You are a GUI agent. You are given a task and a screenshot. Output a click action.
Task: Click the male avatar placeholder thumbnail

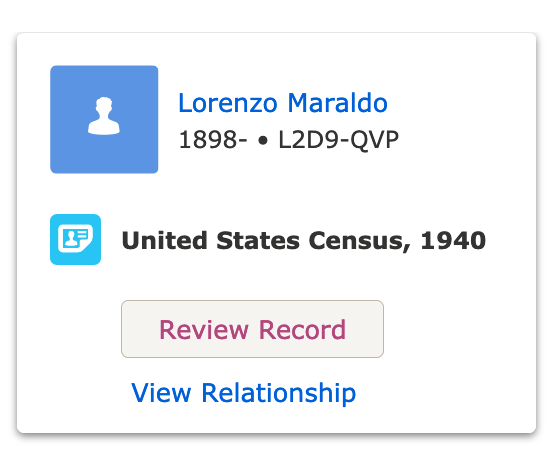tap(104, 119)
